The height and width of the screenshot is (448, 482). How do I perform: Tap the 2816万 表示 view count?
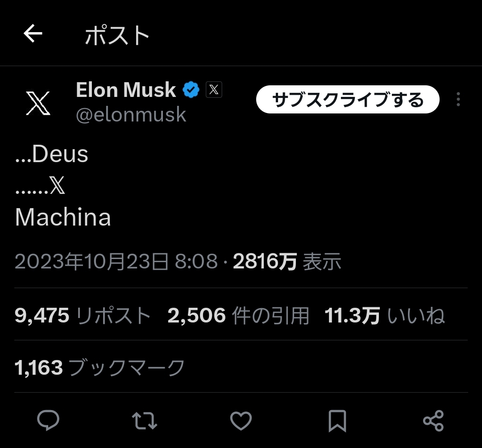287,261
